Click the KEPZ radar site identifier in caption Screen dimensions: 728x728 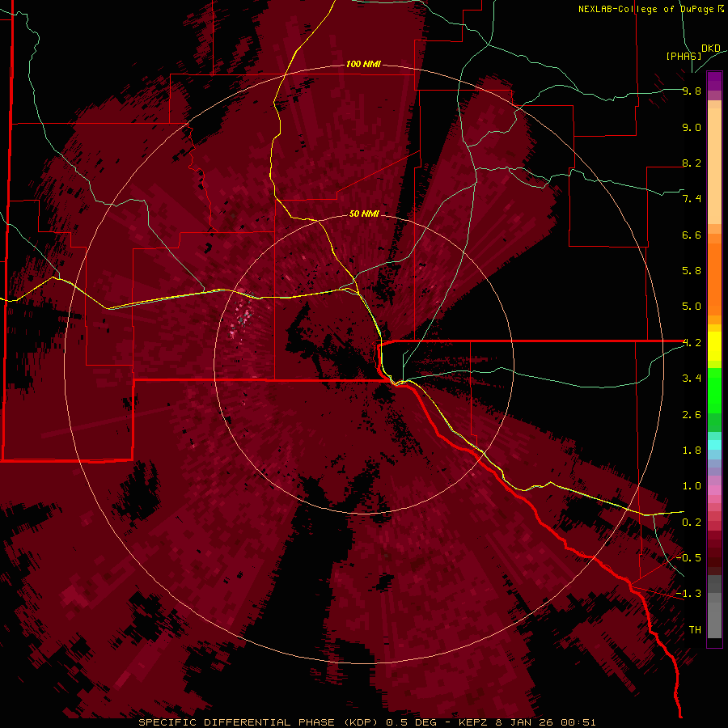pos(475,722)
